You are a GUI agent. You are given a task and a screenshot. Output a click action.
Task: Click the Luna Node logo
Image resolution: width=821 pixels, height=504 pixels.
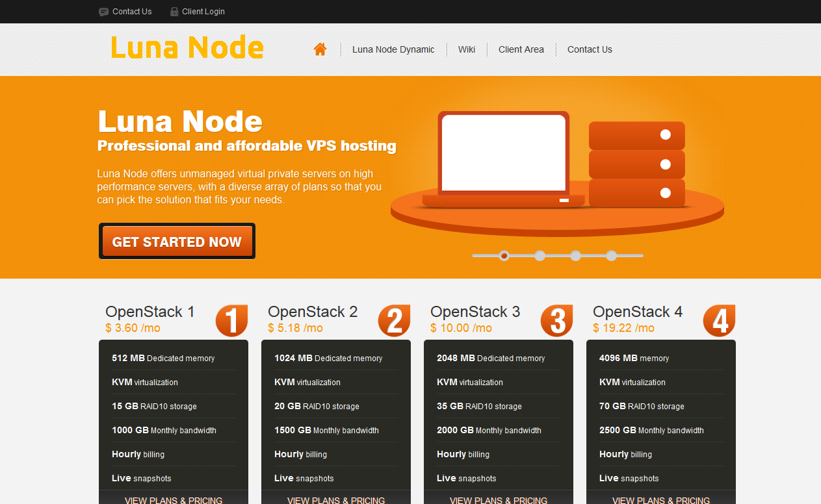[x=187, y=48]
